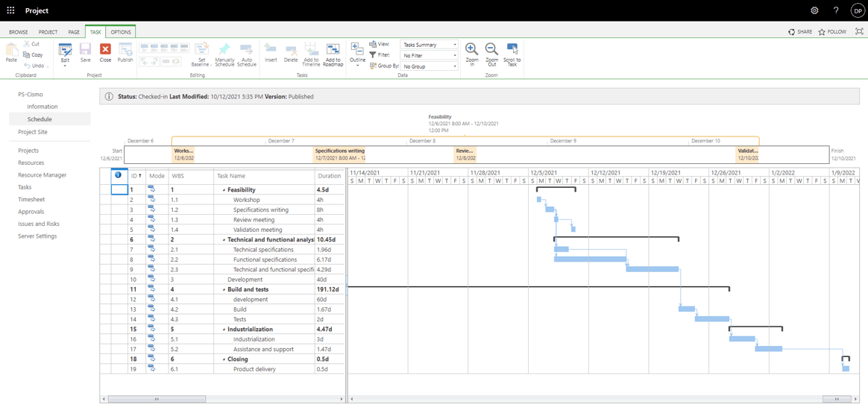Screen dimensions: 868x416
Task: Open the Group By dropdown
Action: pos(430,66)
